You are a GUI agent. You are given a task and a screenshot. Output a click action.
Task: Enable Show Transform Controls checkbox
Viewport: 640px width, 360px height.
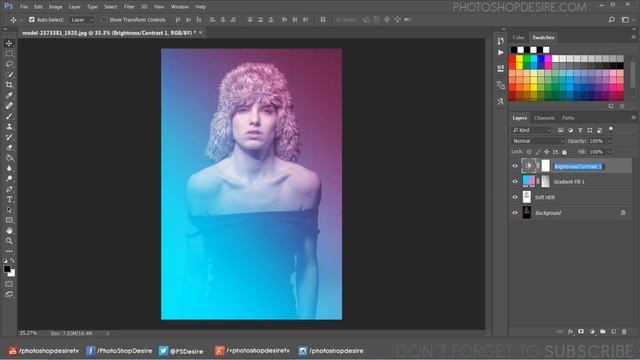(104, 20)
